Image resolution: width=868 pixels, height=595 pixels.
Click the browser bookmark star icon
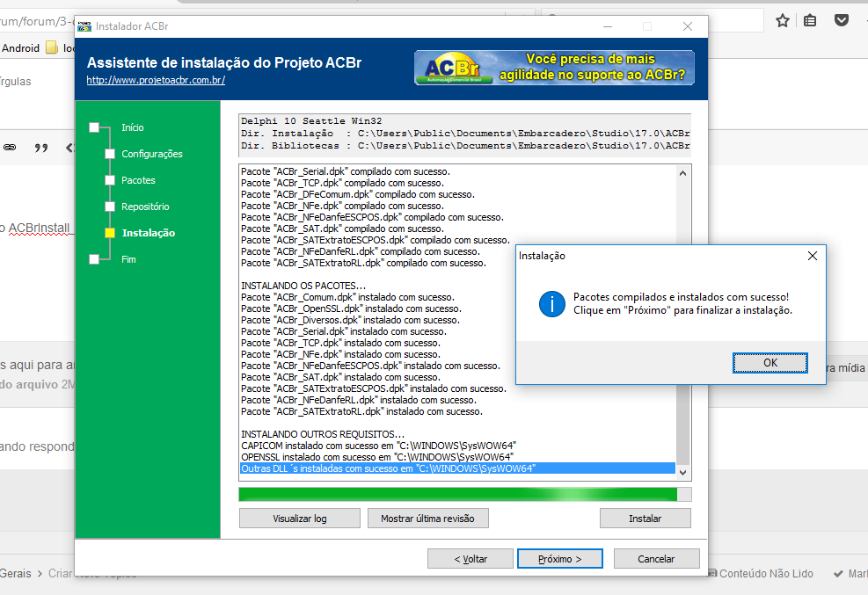[x=782, y=21]
